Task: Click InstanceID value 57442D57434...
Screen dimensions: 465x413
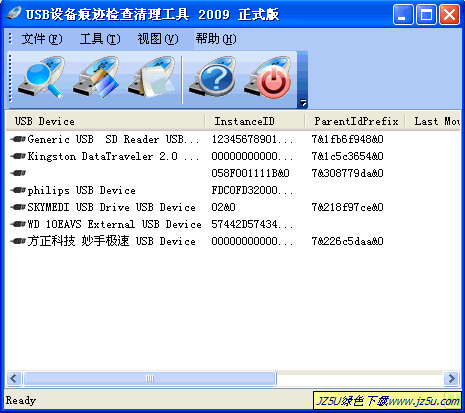Action: point(252,224)
